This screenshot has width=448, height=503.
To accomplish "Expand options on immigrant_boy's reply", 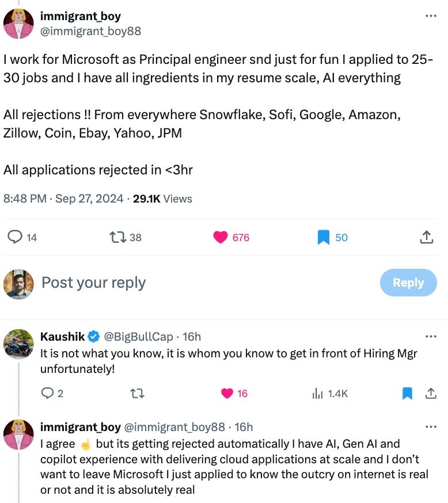I will coord(431,426).
